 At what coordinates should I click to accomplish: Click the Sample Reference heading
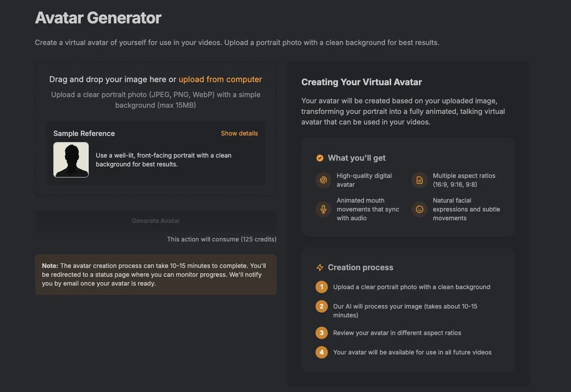pos(84,133)
